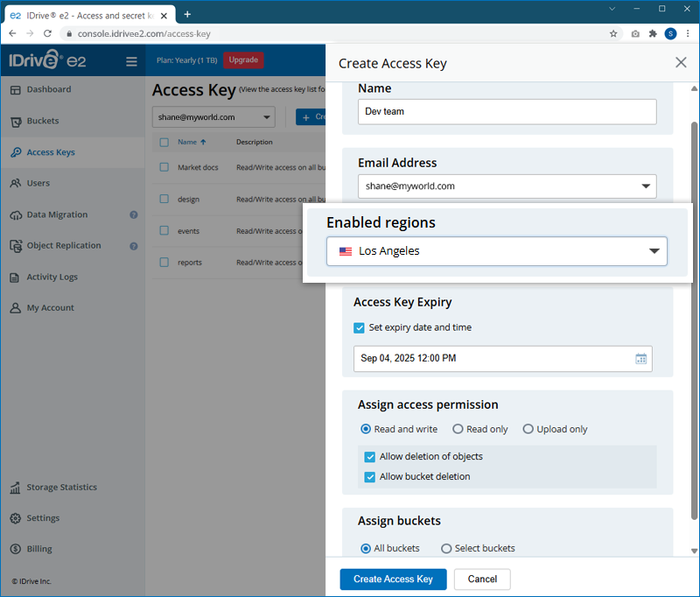
Task: Open Activity Logs in the sidebar
Action: (52, 277)
